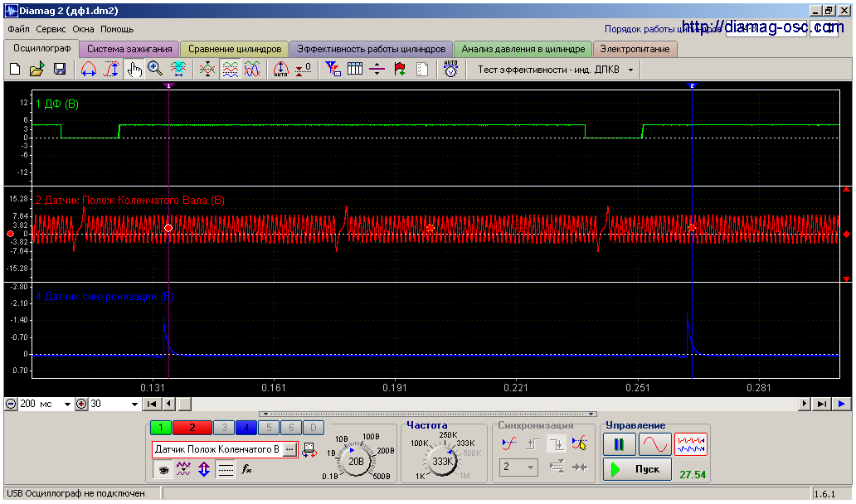The image size is (856, 504).
Task: Open the 30 value dropdown
Action: click(x=134, y=405)
